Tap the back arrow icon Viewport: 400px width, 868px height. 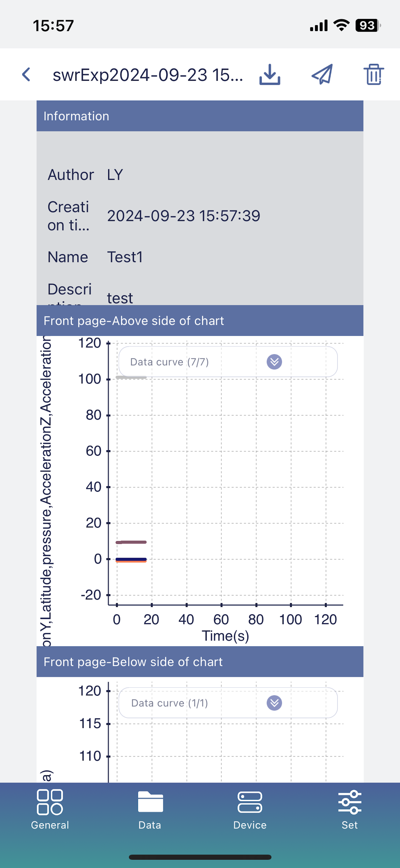(26, 75)
